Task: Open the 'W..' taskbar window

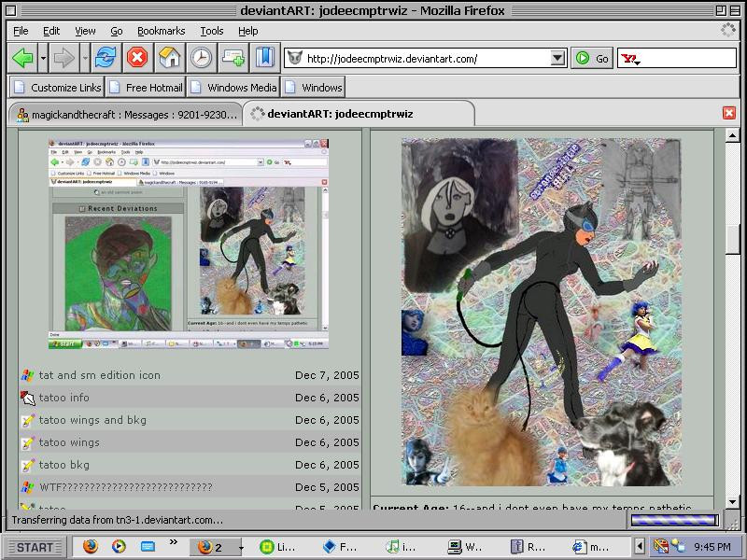Action: [465, 547]
